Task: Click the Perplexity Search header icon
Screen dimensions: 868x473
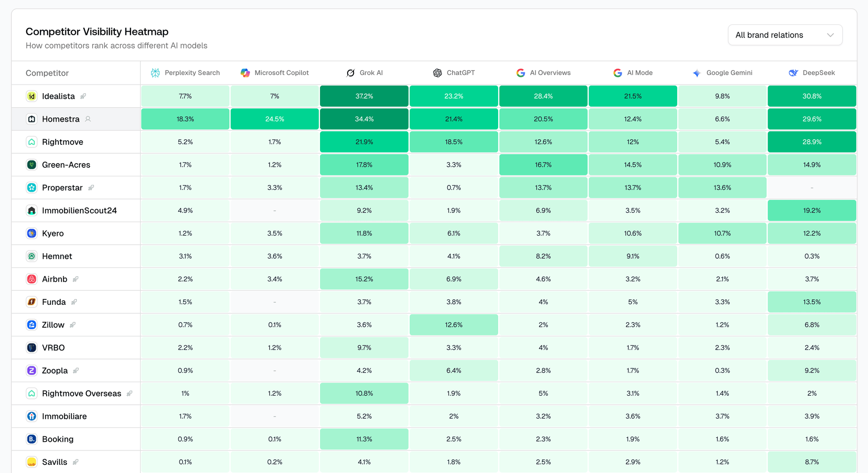Action: pyautogui.click(x=156, y=72)
